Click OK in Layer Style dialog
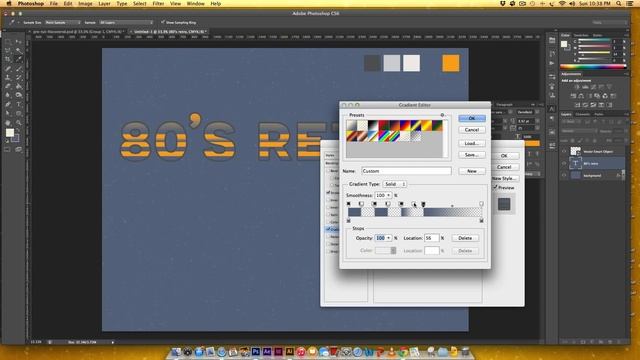 click(504, 156)
